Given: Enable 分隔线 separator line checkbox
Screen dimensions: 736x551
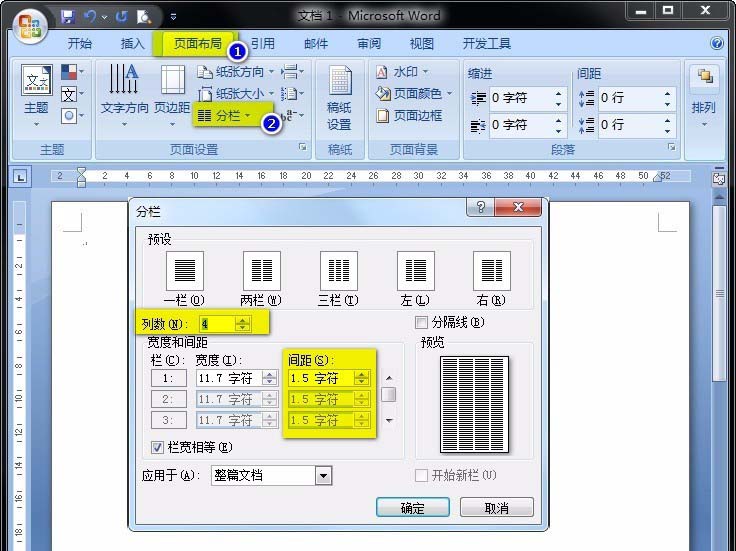Looking at the screenshot, I should click(421, 322).
